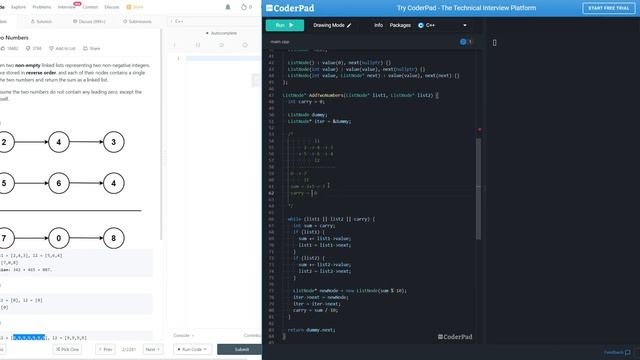The height and width of the screenshot is (360, 640).
Task: Open LeetCode editor settings gear icon
Action: coord(245,45)
